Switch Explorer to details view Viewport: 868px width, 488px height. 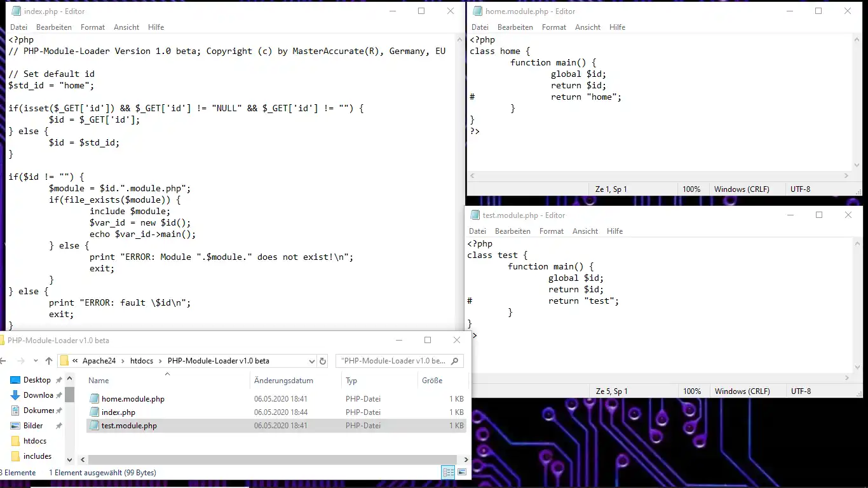tap(449, 472)
